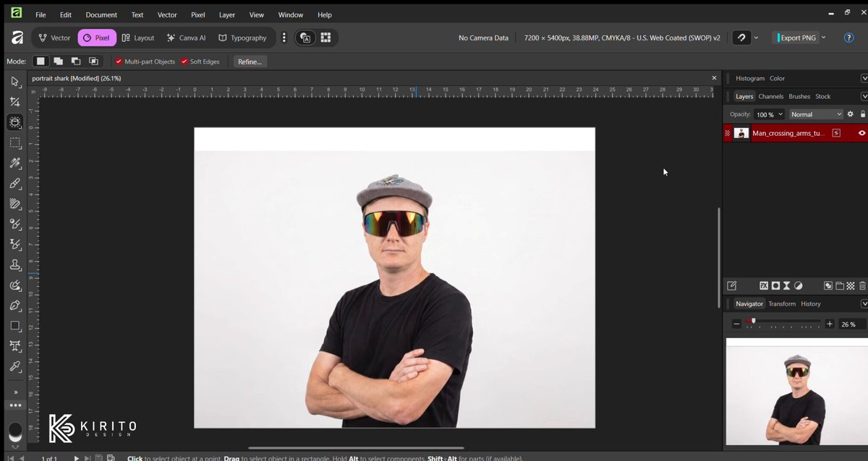Open the Normal blend mode dropdown

[x=816, y=114]
